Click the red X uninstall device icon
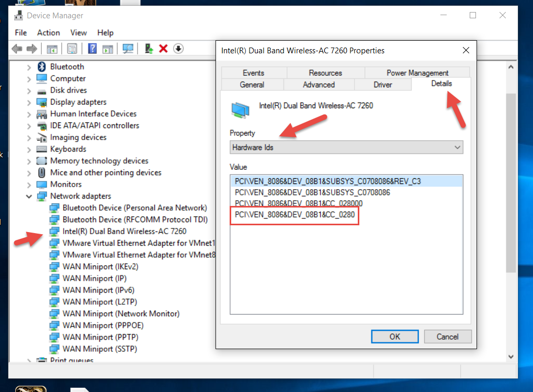The width and height of the screenshot is (533, 392). tap(162, 48)
